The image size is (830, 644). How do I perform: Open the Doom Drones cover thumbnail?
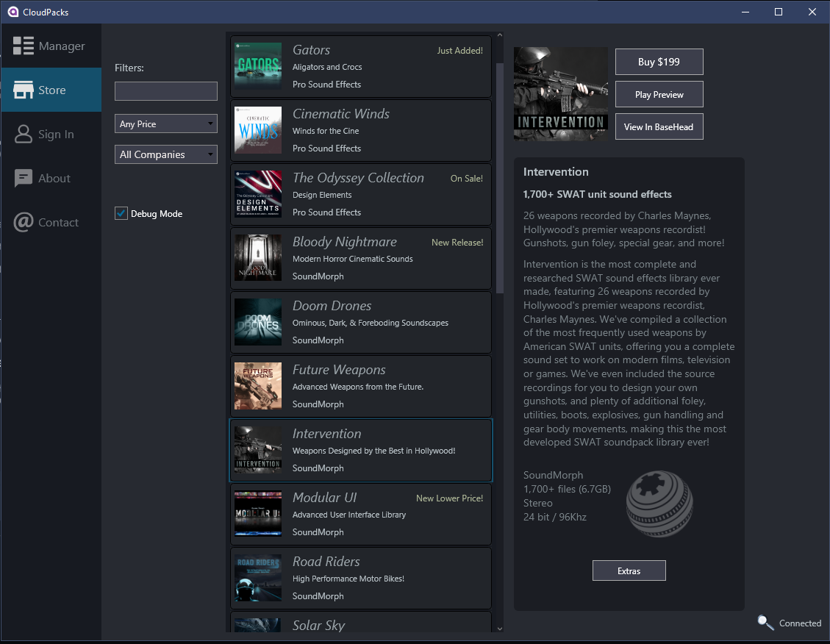(258, 322)
